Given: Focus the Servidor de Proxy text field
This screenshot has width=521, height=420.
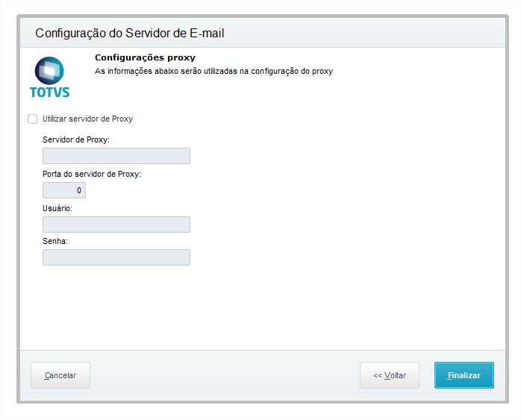Looking at the screenshot, I should point(116,156).
